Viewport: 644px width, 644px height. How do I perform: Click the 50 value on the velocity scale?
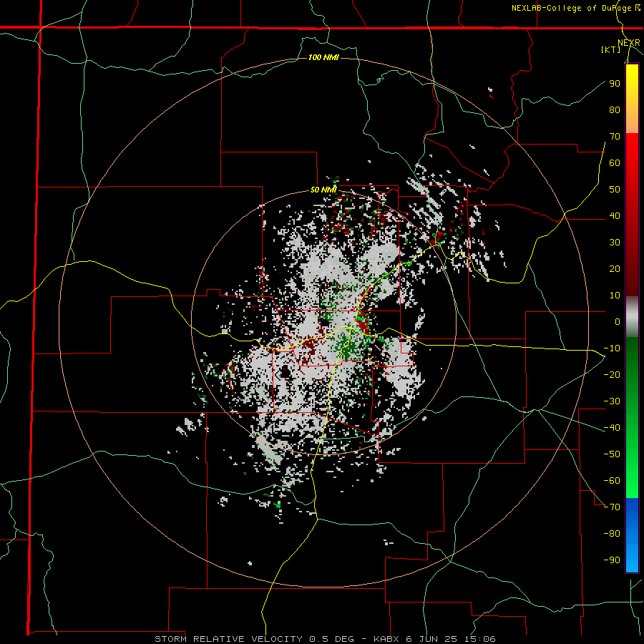615,190
